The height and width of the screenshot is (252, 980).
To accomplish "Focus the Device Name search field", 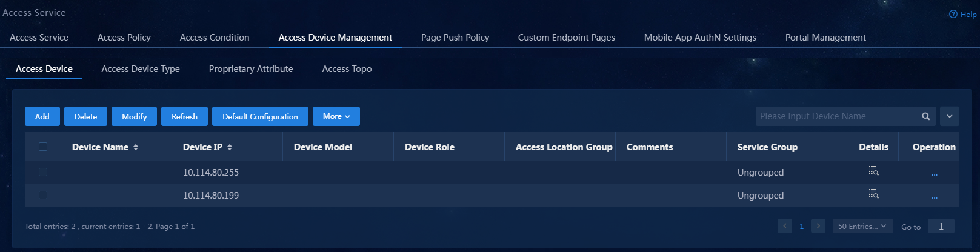I will (836, 116).
